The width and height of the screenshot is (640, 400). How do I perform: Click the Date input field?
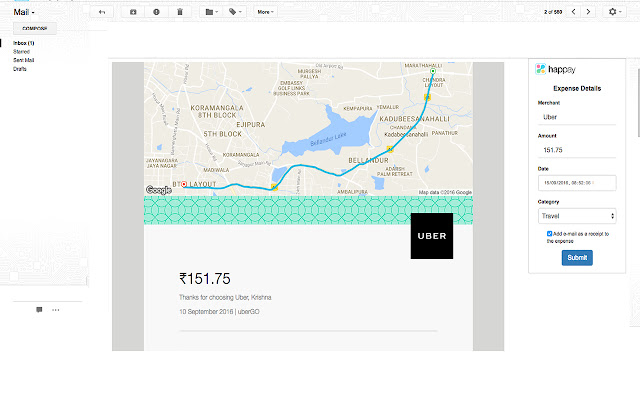tap(577, 183)
